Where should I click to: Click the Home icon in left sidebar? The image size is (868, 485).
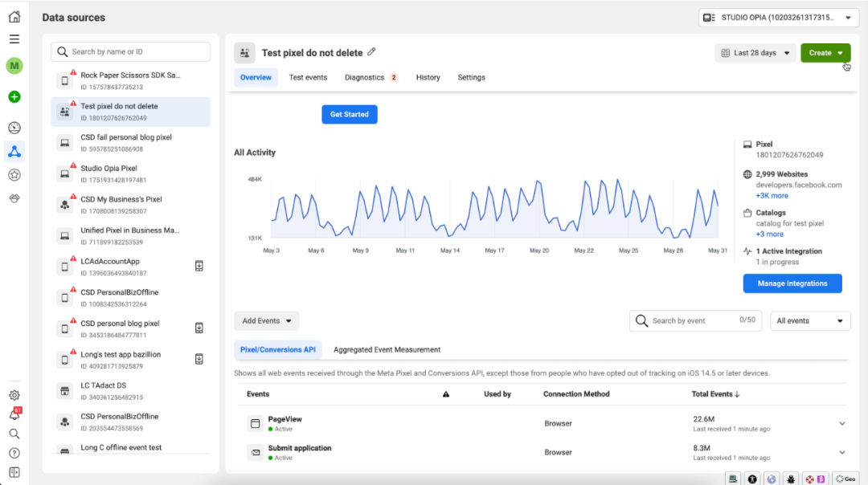click(x=14, y=17)
